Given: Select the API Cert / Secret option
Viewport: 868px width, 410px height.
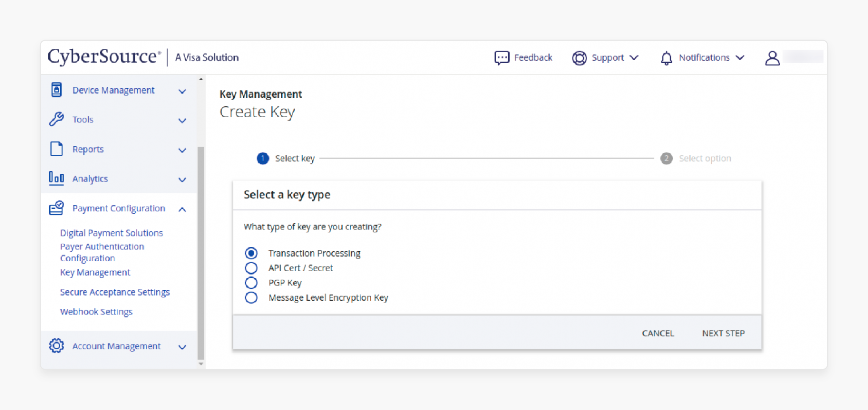Looking at the screenshot, I should [x=251, y=268].
